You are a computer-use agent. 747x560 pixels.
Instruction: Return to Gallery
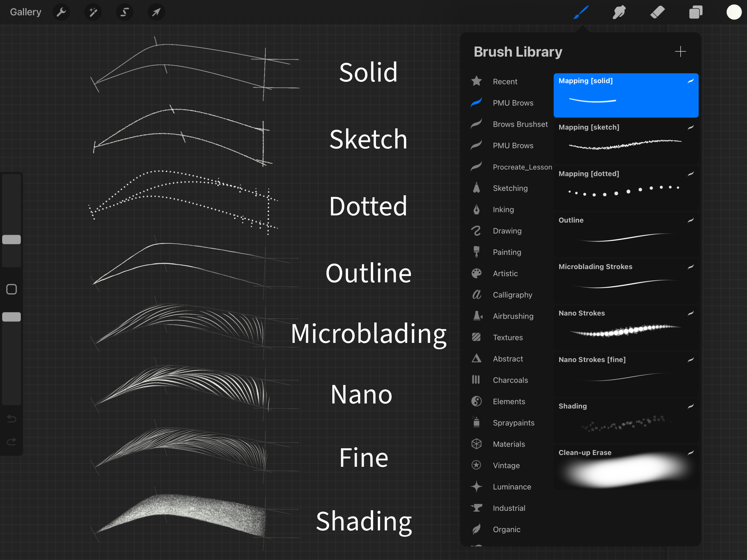(x=26, y=12)
